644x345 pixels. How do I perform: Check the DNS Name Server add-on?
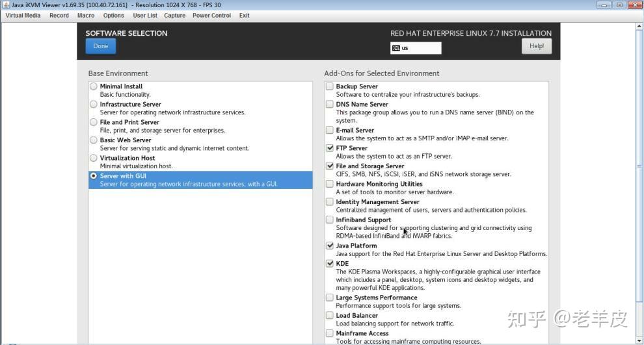click(329, 104)
